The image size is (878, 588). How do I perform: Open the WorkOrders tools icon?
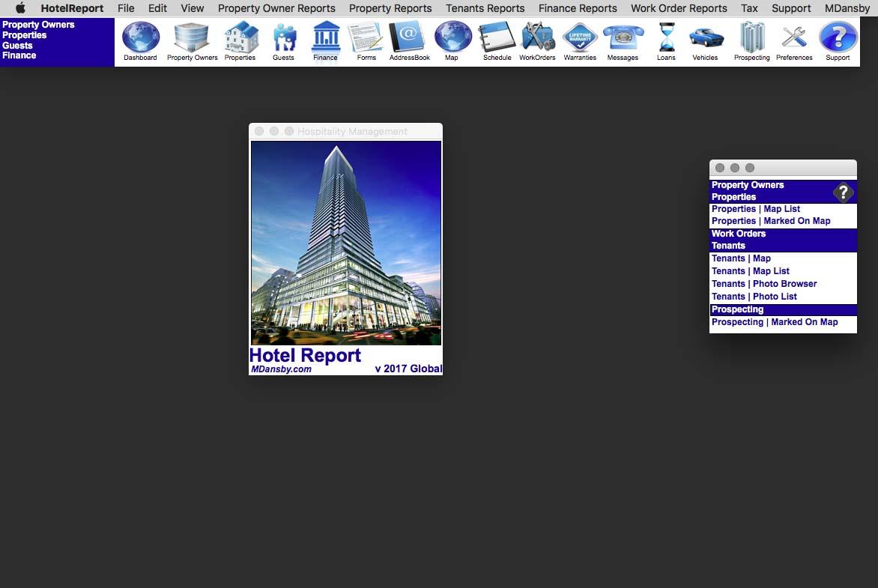click(x=538, y=37)
